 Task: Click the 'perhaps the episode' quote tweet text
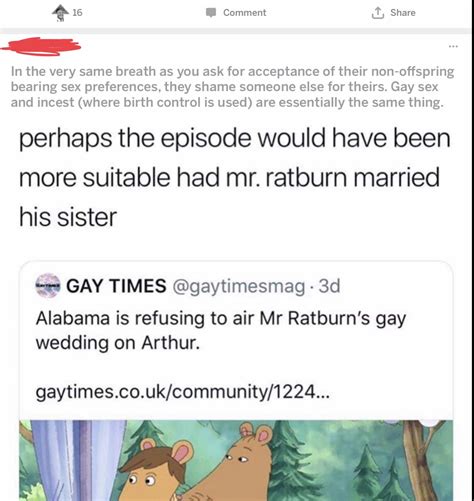click(235, 177)
